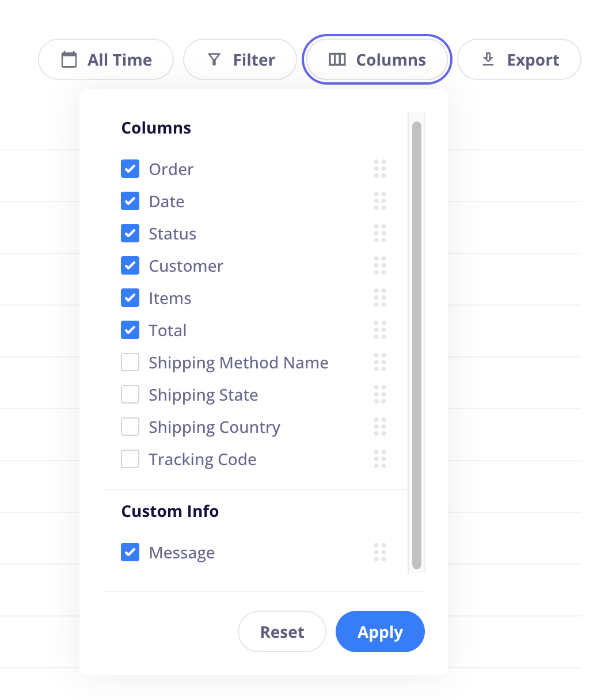The image size is (593, 700).
Task: Uncheck the Items column checkbox
Action: [x=130, y=298]
